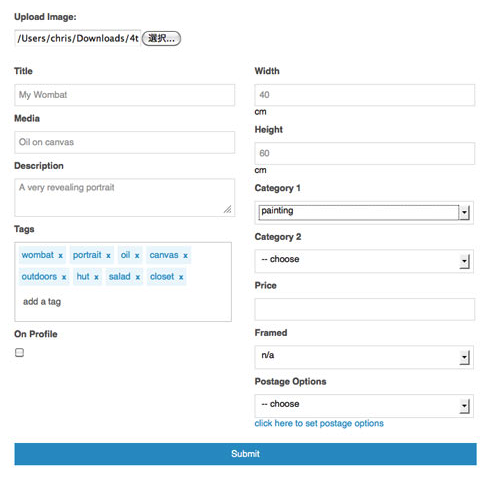483x477 pixels.
Task: Click the Description textarea resize handle
Action: [227, 209]
